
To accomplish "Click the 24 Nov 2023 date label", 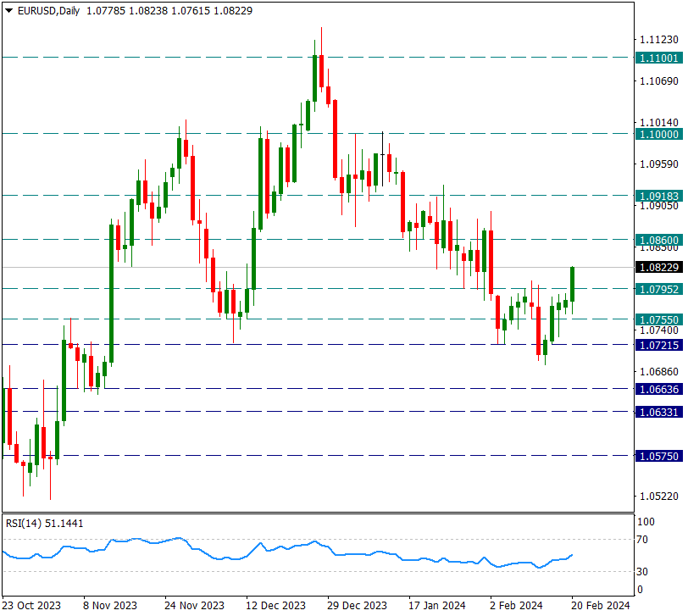I will pos(194,606).
